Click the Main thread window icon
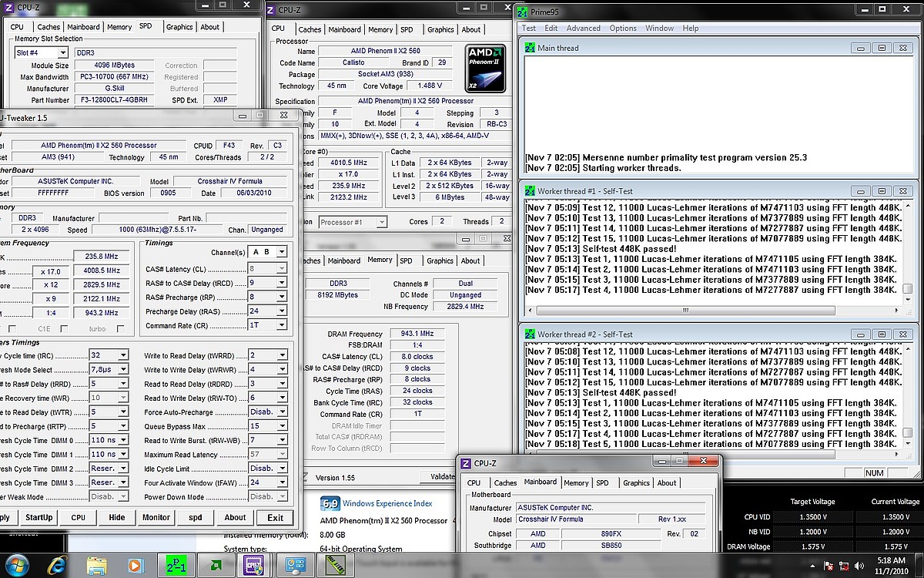 coord(529,48)
